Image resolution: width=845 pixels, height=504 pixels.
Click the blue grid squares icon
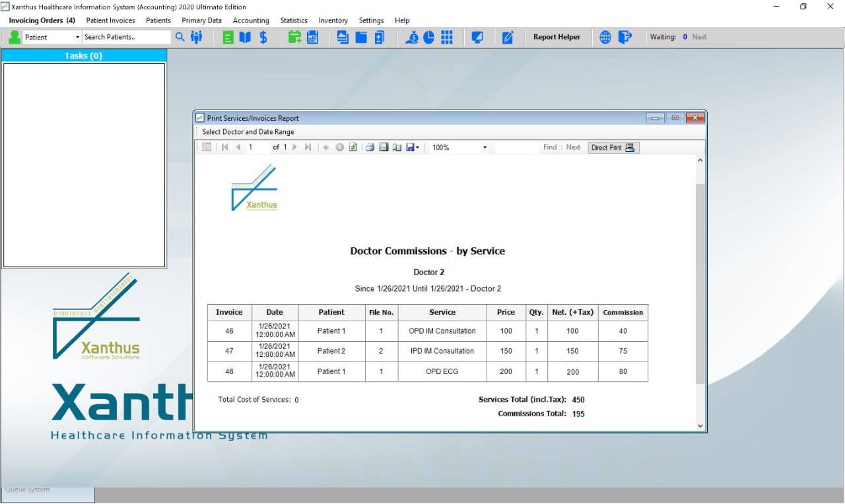(x=447, y=37)
